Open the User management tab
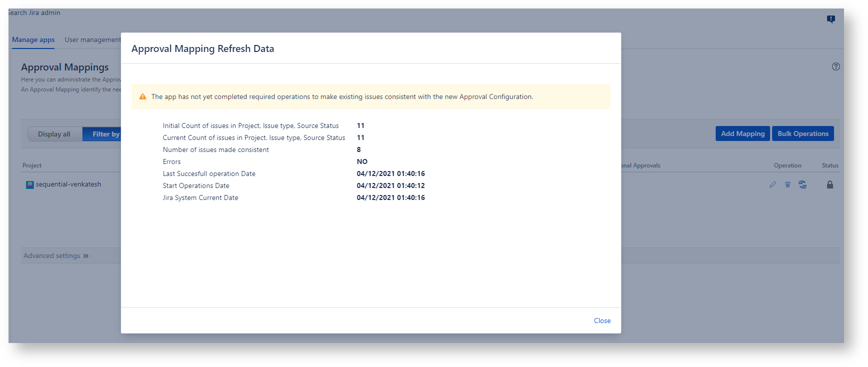 click(x=92, y=39)
